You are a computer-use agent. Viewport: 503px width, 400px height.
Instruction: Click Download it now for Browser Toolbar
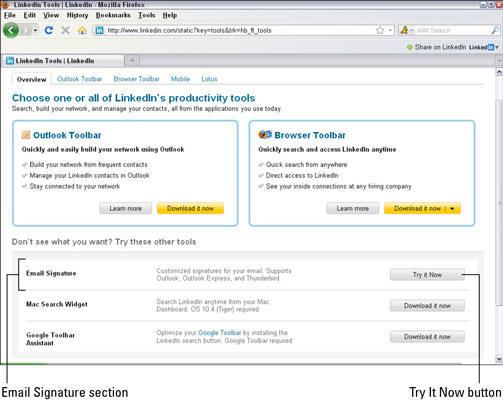(x=417, y=208)
